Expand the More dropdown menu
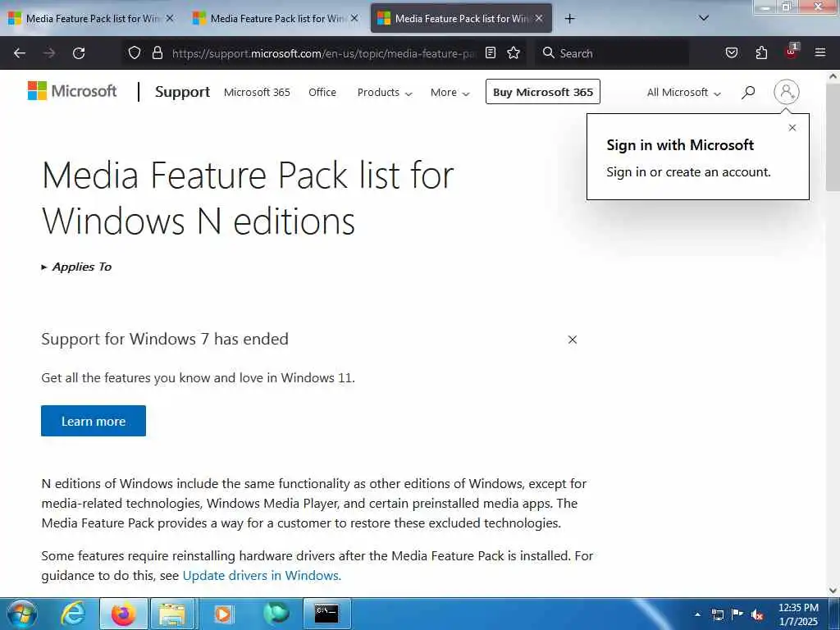 (x=450, y=93)
